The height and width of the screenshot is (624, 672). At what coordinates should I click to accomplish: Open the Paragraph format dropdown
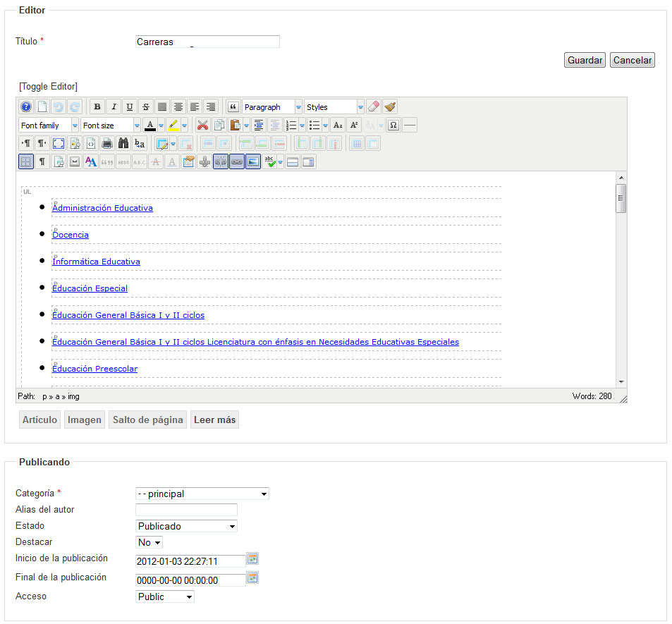[272, 107]
